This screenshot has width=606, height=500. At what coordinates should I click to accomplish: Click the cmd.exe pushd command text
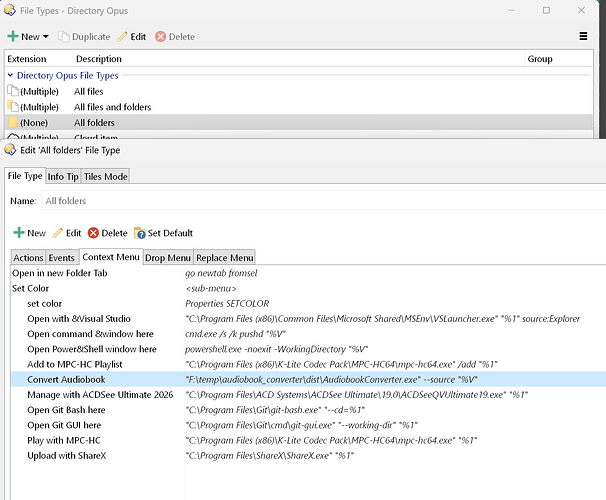[x=235, y=334]
